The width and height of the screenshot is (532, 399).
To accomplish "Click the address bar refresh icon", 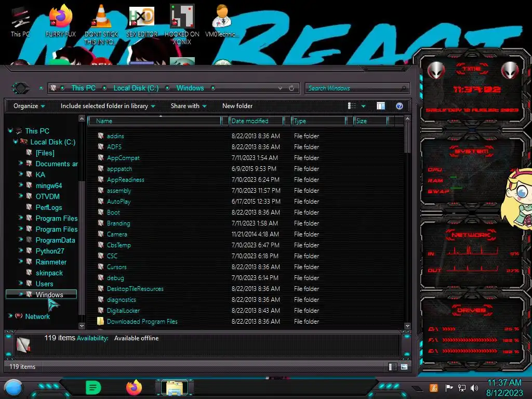I will click(291, 88).
